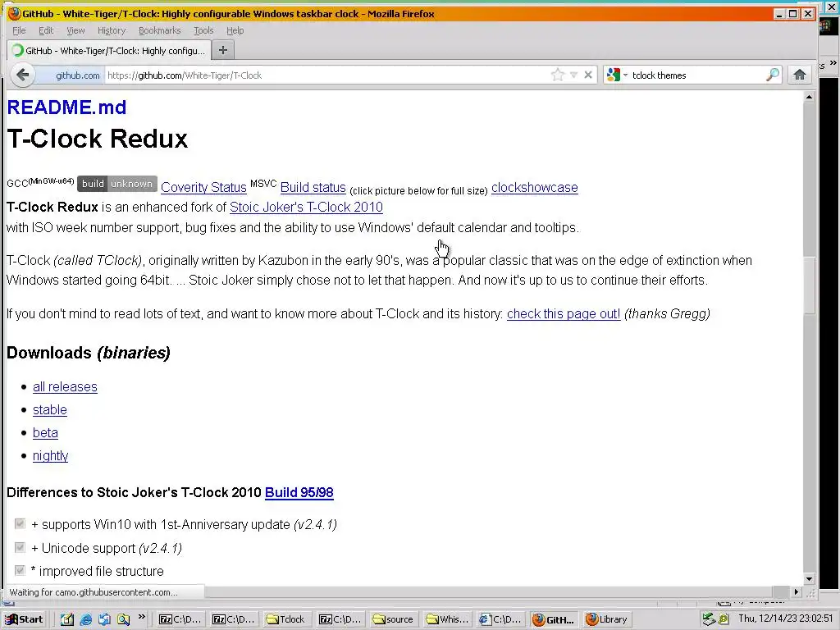Open the Build status link
Image resolution: width=840 pixels, height=630 pixels.
[x=313, y=188]
